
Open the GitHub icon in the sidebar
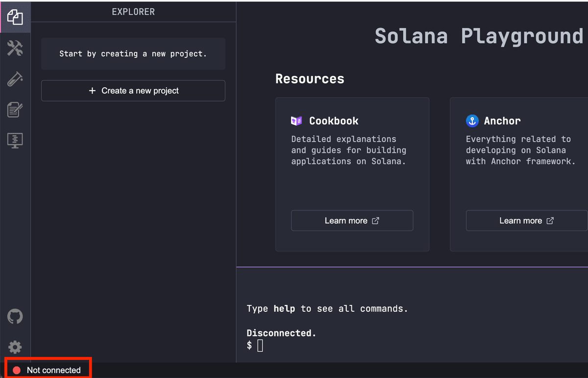(15, 317)
